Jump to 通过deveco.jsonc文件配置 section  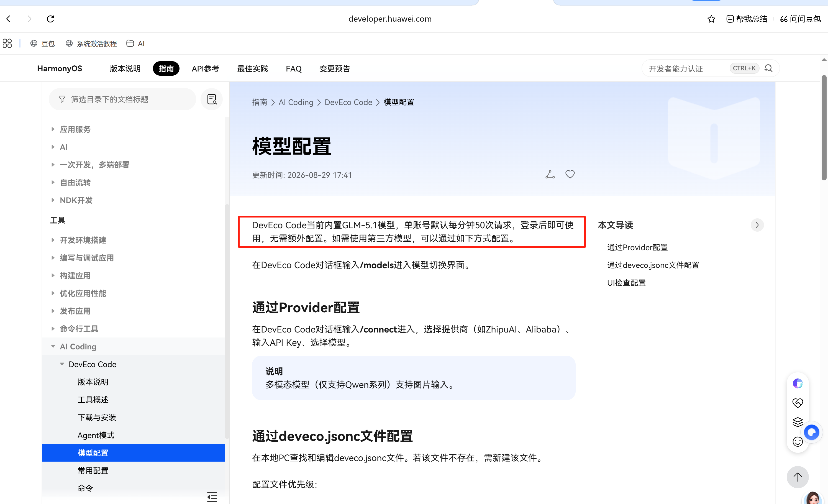[x=653, y=265]
